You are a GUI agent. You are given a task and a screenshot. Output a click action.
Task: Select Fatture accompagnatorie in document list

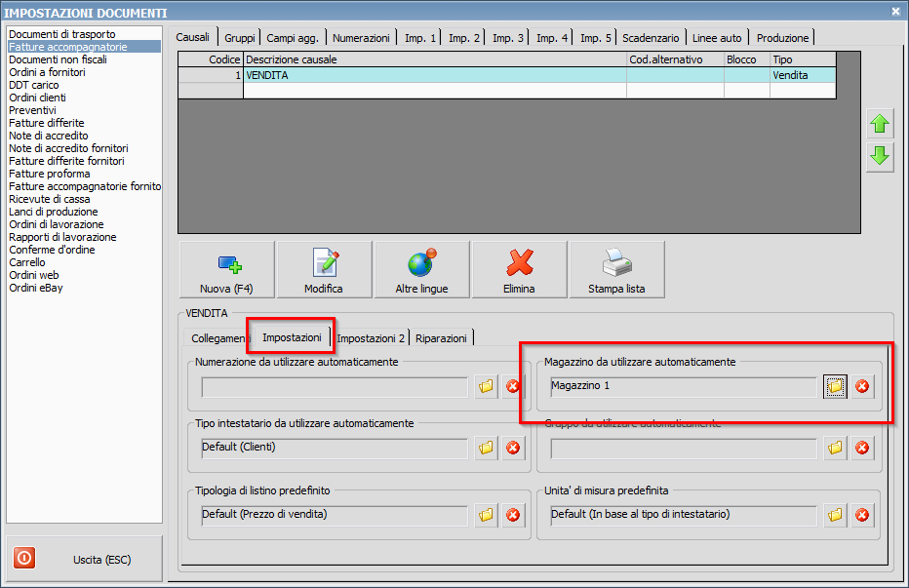tap(84, 47)
